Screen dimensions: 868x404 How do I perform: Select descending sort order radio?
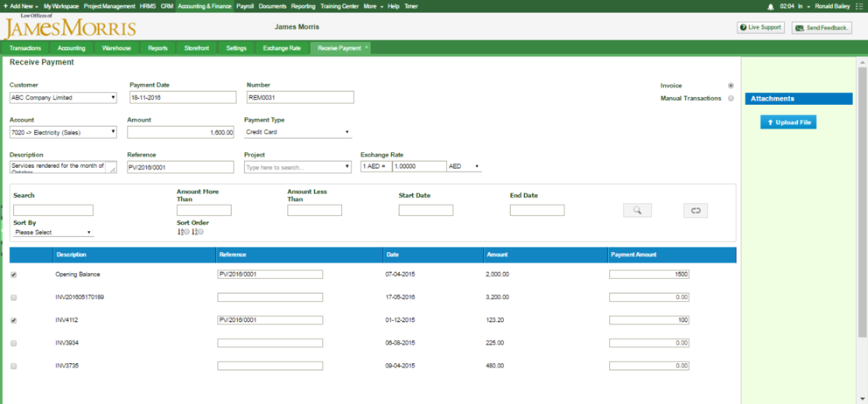[x=200, y=232]
